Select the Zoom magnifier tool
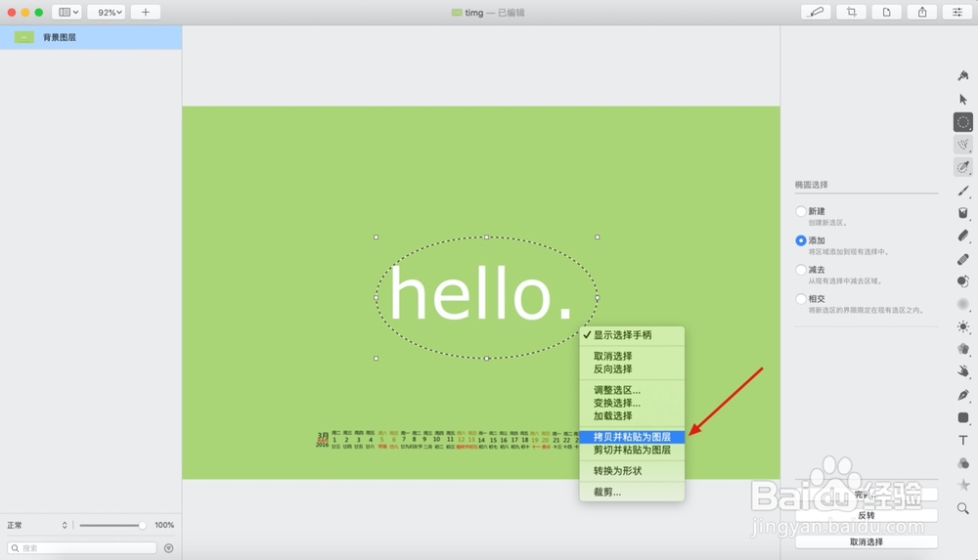 (x=963, y=509)
